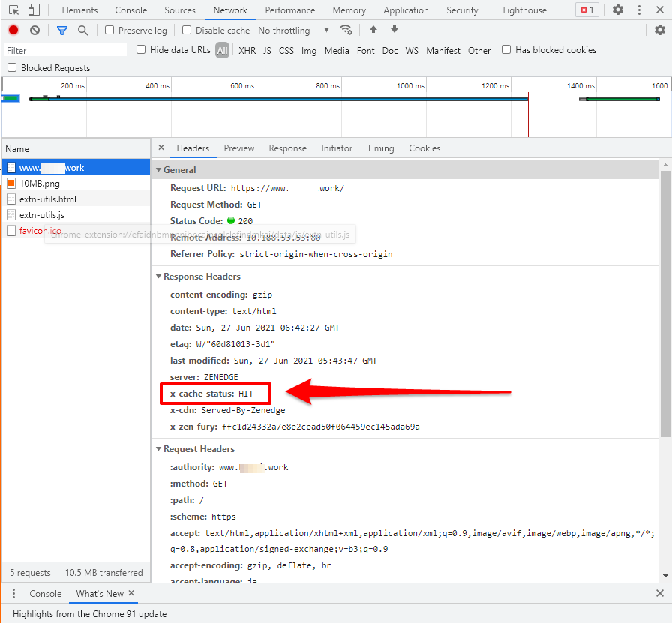The height and width of the screenshot is (623, 672).
Task: Show the Timing tab
Action: [x=380, y=148]
